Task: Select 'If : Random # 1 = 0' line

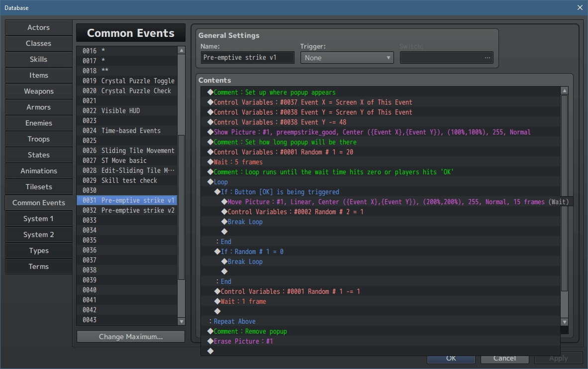Action: click(380, 251)
